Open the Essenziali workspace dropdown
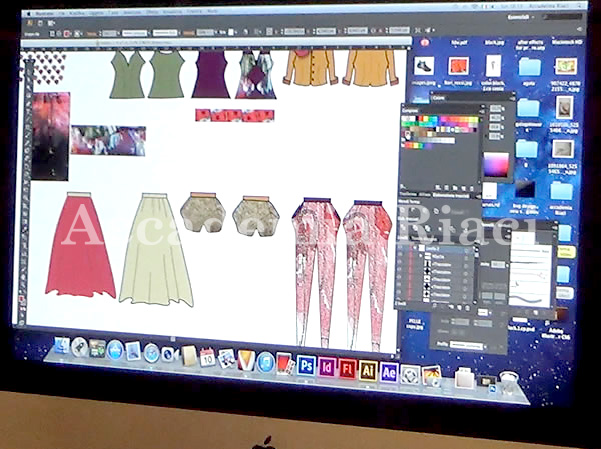 (519, 17)
